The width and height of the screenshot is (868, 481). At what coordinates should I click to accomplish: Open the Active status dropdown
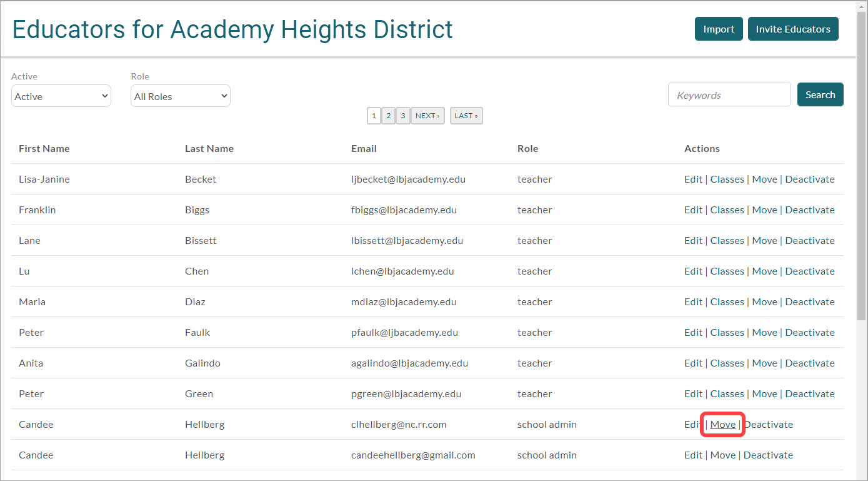pyautogui.click(x=61, y=96)
